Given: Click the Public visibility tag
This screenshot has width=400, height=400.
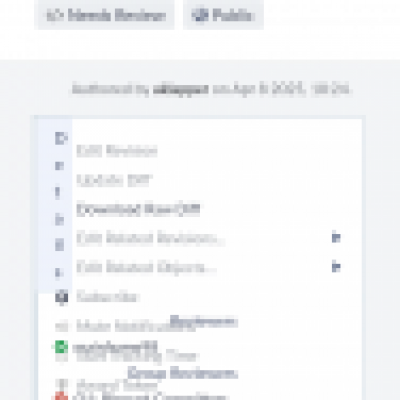Looking at the screenshot, I should [223, 15].
